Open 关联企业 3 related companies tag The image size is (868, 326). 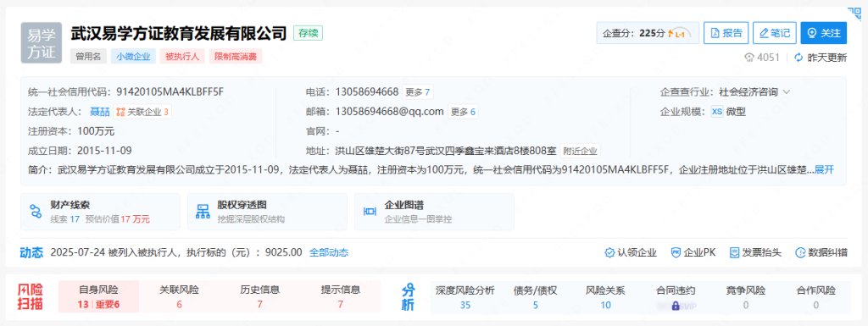[x=142, y=112]
